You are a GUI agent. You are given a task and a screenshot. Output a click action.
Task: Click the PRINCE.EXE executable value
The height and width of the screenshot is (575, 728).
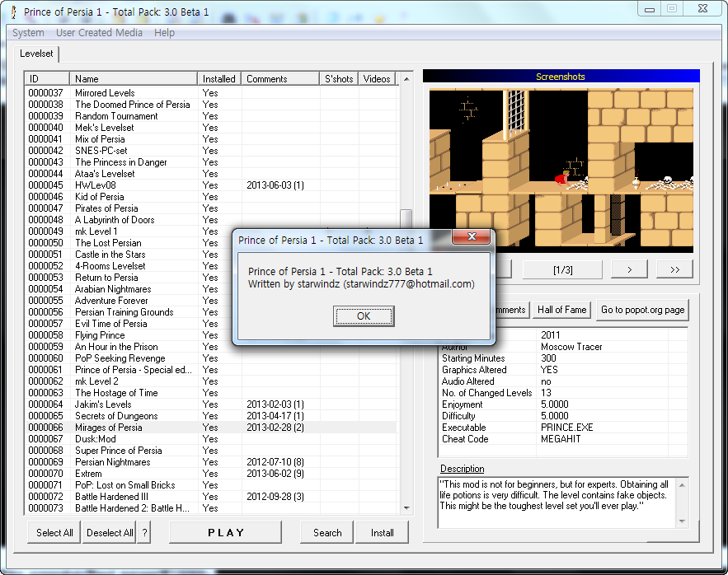pos(567,428)
